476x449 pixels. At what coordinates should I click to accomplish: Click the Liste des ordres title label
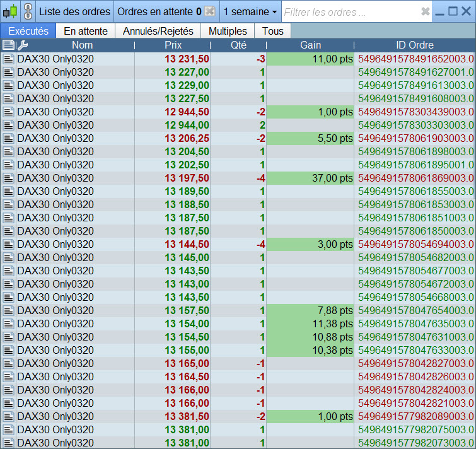tap(74, 11)
